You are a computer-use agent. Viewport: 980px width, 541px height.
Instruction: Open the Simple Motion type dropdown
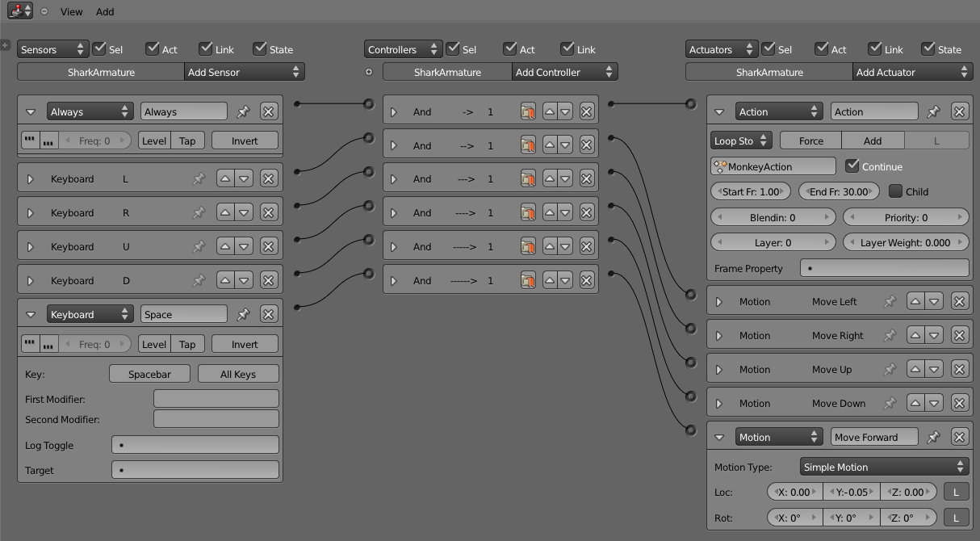(x=884, y=466)
